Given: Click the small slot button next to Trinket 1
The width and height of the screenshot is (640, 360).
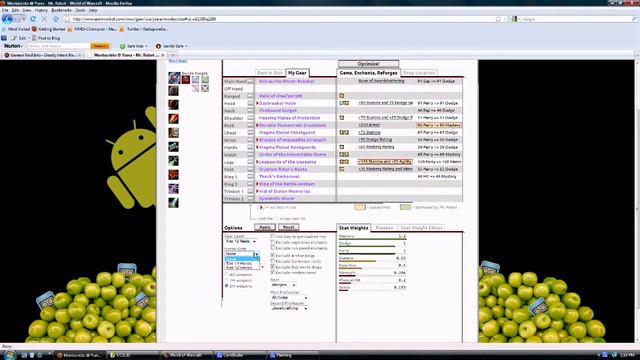Looking at the screenshot, I should tap(251, 191).
